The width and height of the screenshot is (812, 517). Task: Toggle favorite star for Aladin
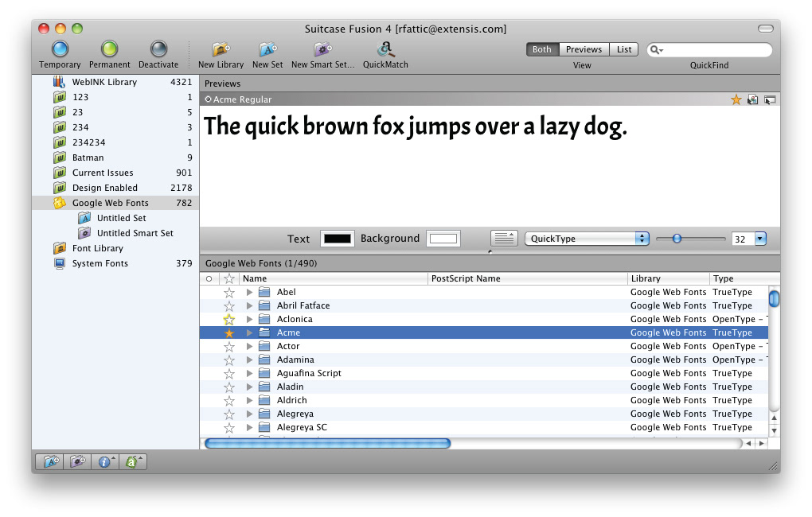229,387
